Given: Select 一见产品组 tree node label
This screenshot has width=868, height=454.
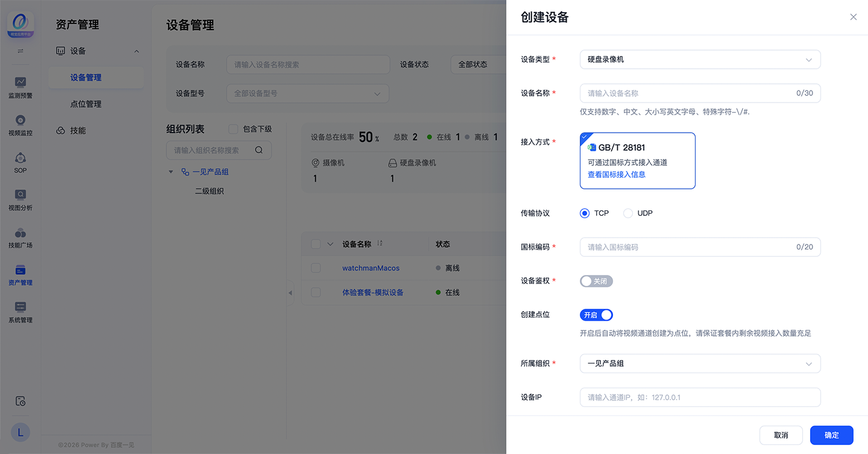Looking at the screenshot, I should (210, 172).
